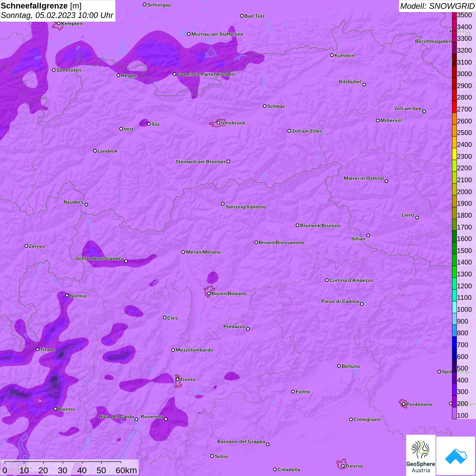Click the blue cloud-and-roof logo at bottom right
Image resolution: width=476 pixels, height=476 pixels.
click(456, 456)
